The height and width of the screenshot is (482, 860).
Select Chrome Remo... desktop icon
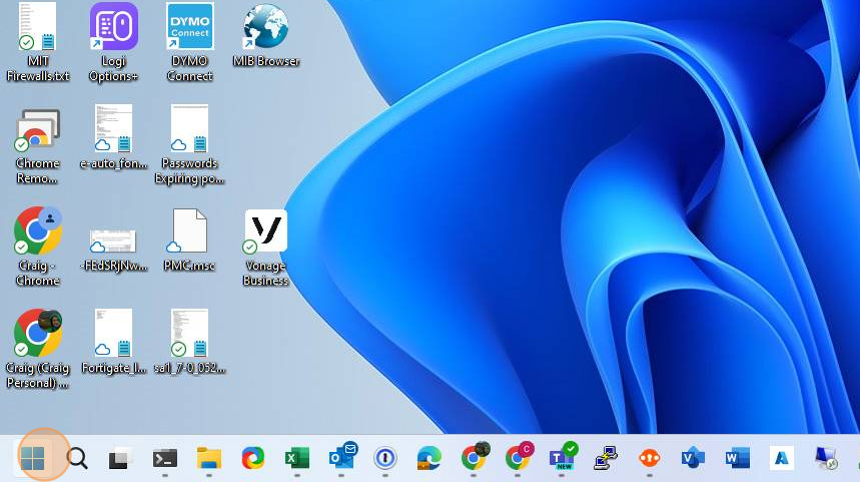tap(37, 145)
